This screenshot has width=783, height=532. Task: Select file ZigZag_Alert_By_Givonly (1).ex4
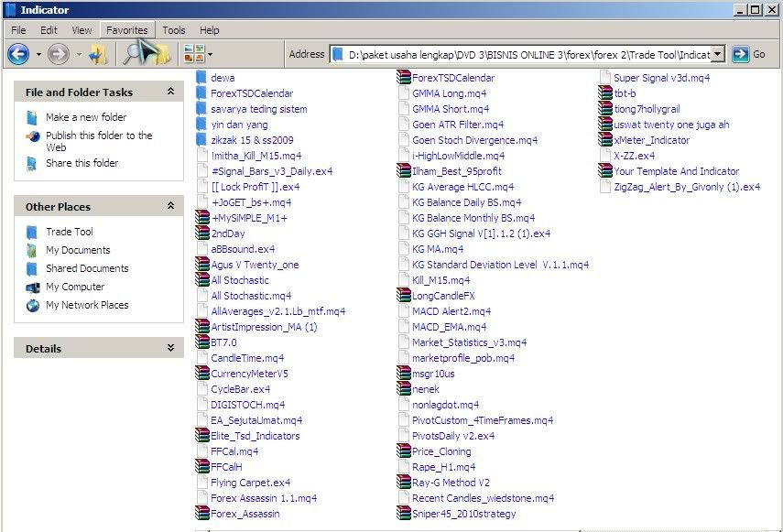[x=687, y=187]
